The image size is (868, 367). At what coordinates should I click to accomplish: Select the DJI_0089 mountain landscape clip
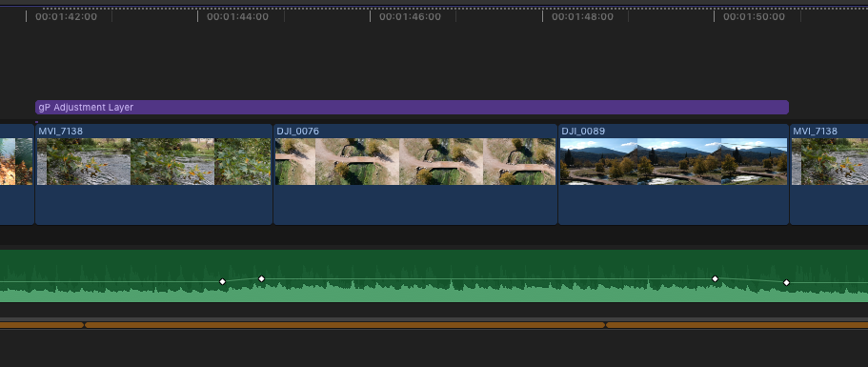[673, 174]
